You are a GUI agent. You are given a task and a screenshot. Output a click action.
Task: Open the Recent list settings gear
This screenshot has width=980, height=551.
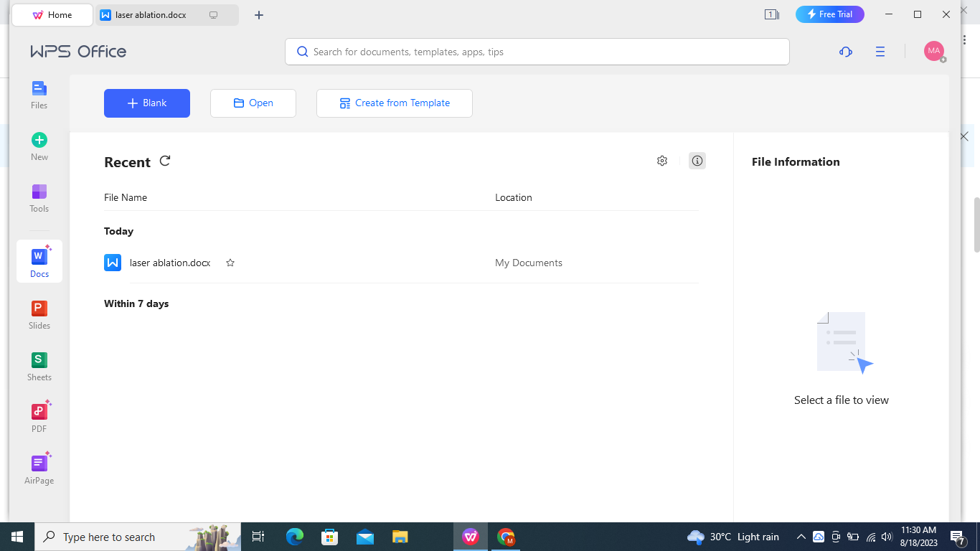(661, 161)
